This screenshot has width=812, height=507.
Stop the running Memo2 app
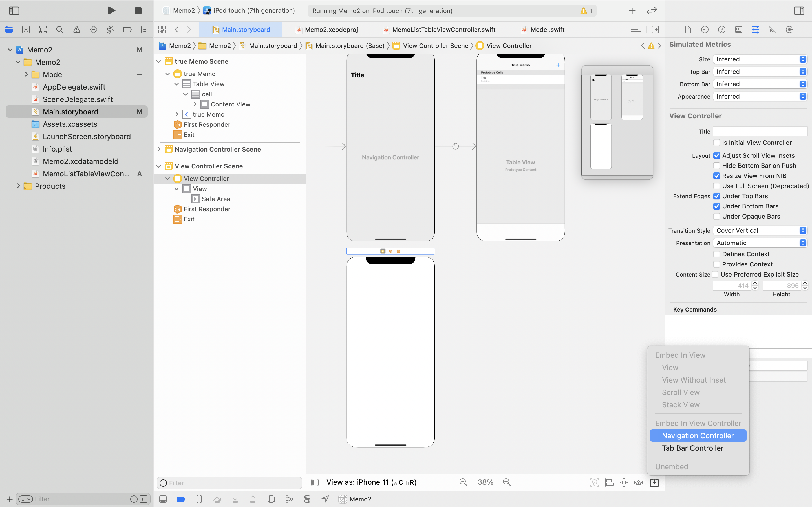(138, 11)
